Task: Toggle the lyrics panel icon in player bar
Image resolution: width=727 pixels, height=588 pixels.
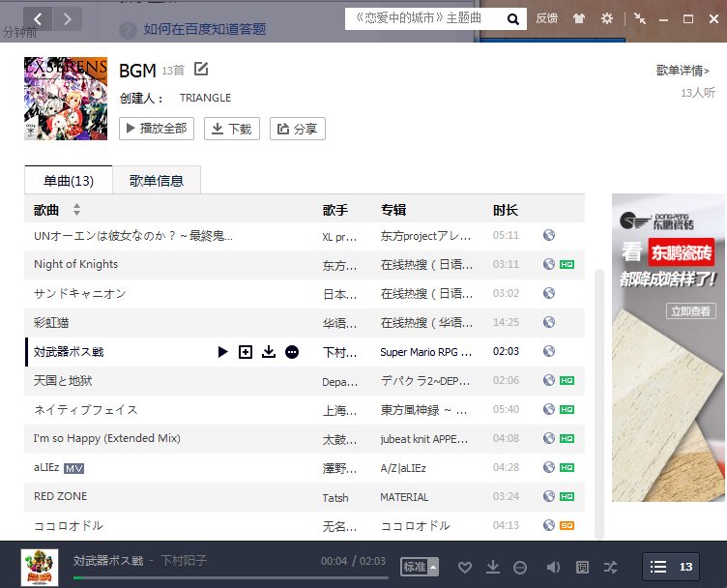Action: pos(582,567)
